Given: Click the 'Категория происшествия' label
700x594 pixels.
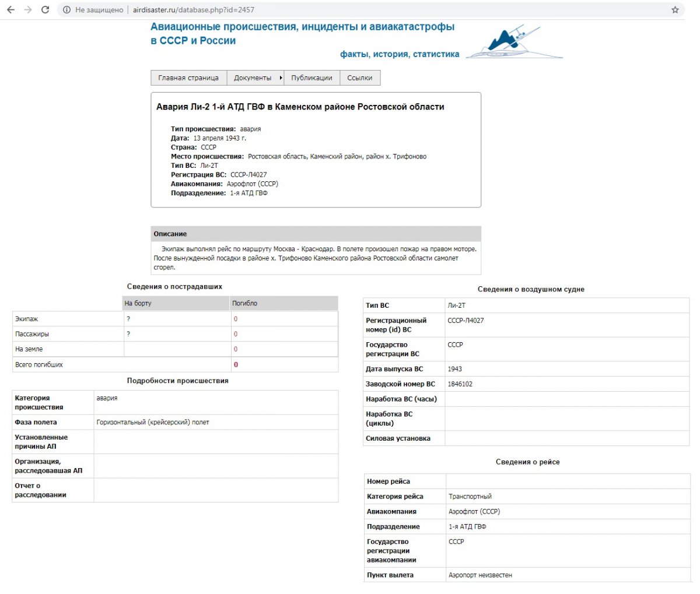Looking at the screenshot, I should pyautogui.click(x=39, y=403).
